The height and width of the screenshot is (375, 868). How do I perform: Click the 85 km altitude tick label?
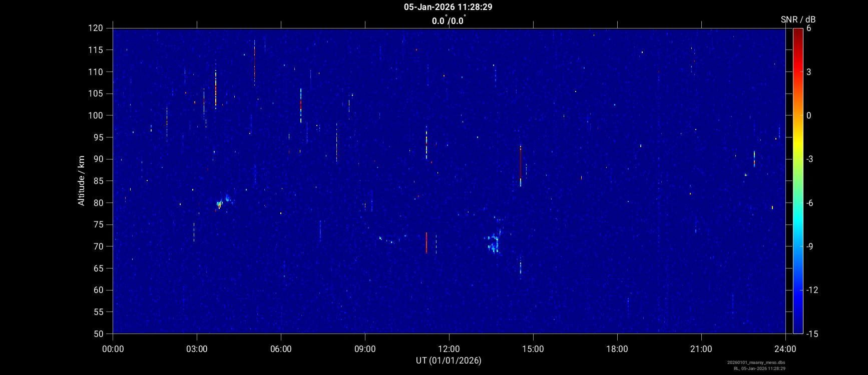point(98,181)
